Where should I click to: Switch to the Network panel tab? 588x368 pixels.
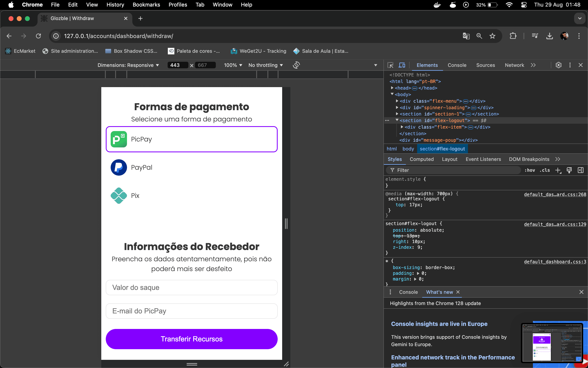(514, 65)
